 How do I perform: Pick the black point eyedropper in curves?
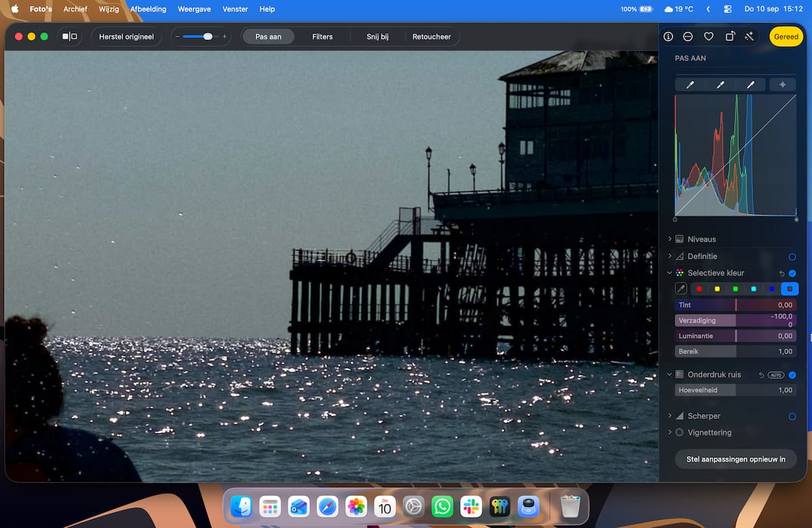click(690, 85)
